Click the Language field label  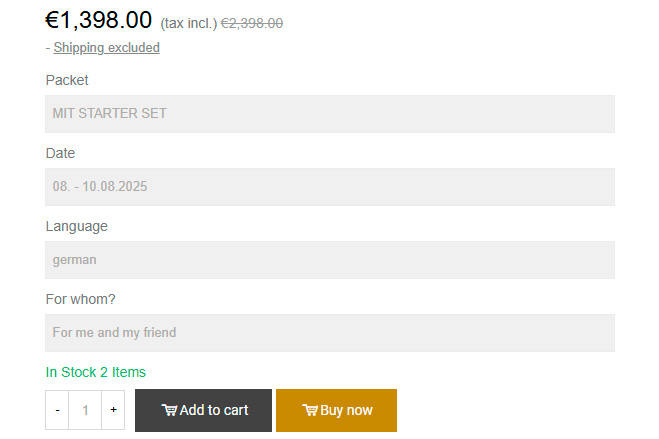(x=76, y=226)
